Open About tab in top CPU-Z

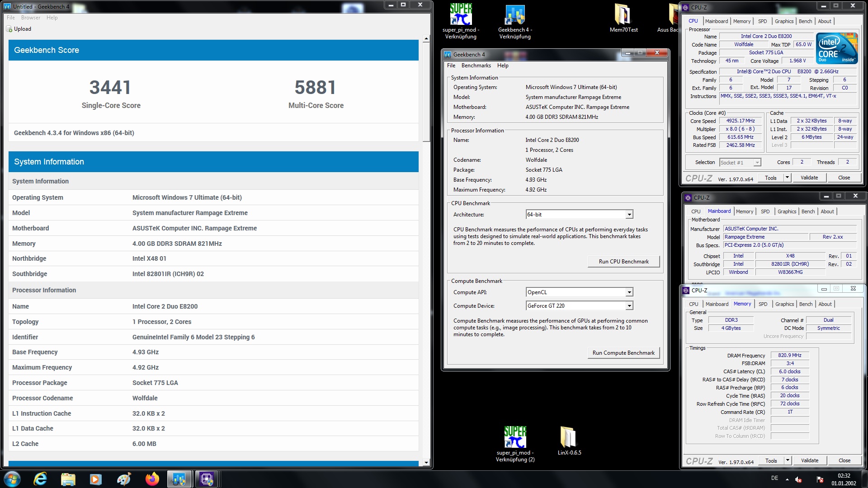point(825,21)
